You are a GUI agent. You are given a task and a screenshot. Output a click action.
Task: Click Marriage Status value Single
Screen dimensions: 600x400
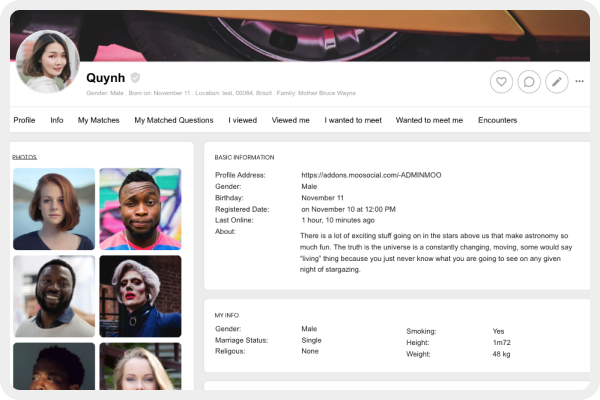(x=311, y=340)
